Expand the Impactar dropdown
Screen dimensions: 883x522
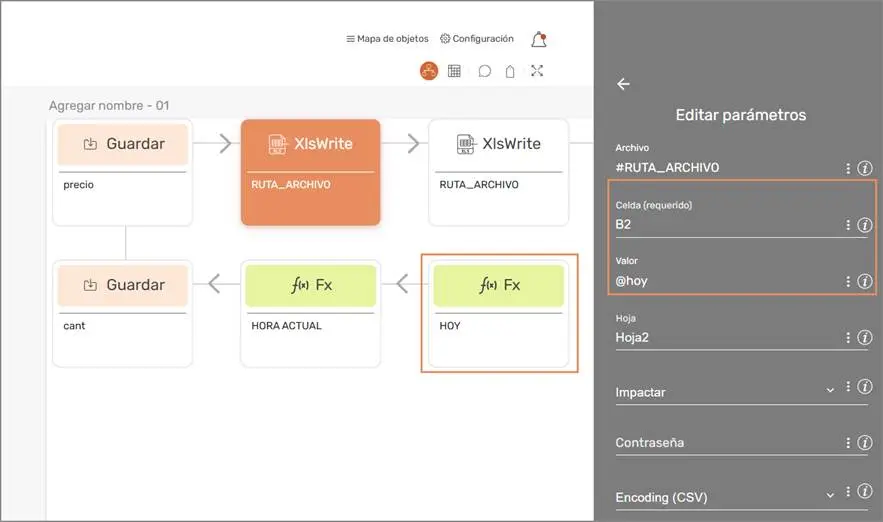click(830, 390)
